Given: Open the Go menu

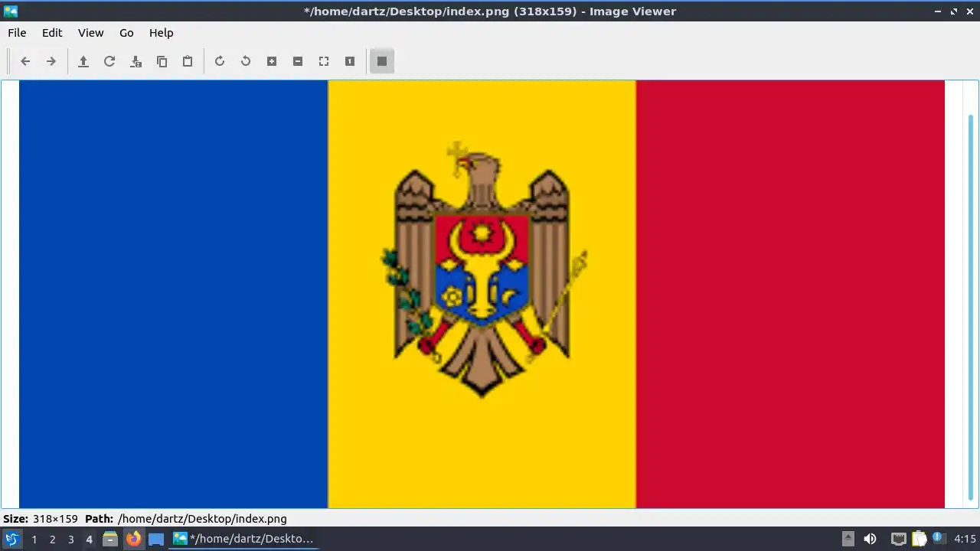Looking at the screenshot, I should pos(126,33).
